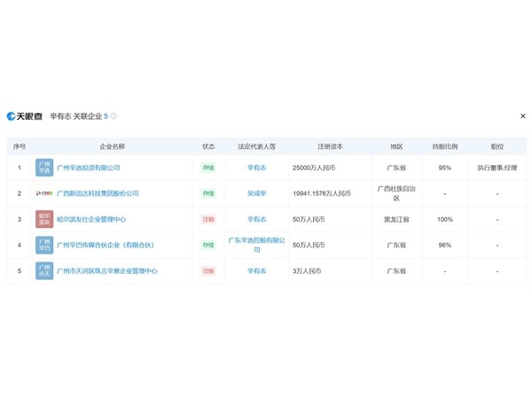
Task: Open 广西新迅达科技集团股份公司 link
Action: coord(98,193)
